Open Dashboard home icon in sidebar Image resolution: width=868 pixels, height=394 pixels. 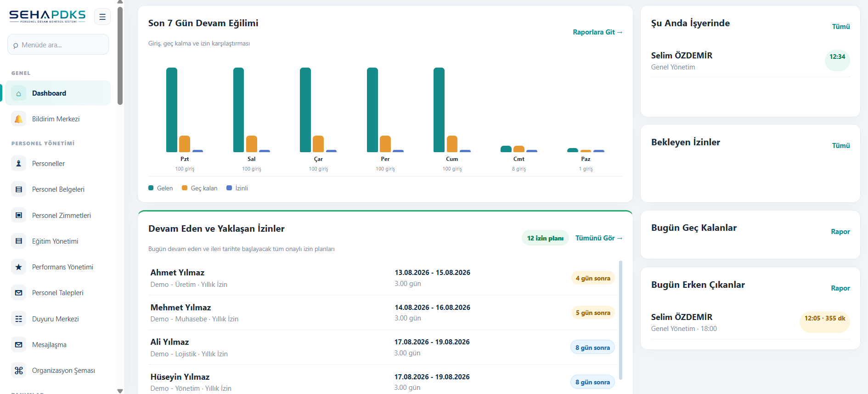click(x=18, y=93)
